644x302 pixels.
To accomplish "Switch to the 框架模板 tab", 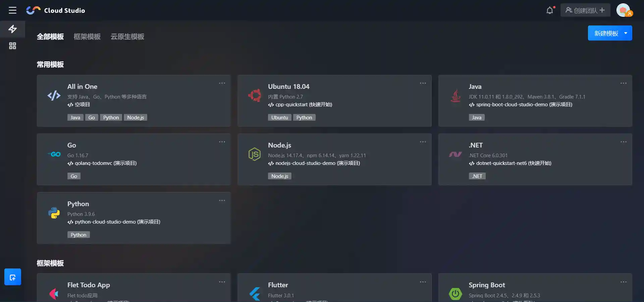I will pyautogui.click(x=87, y=37).
